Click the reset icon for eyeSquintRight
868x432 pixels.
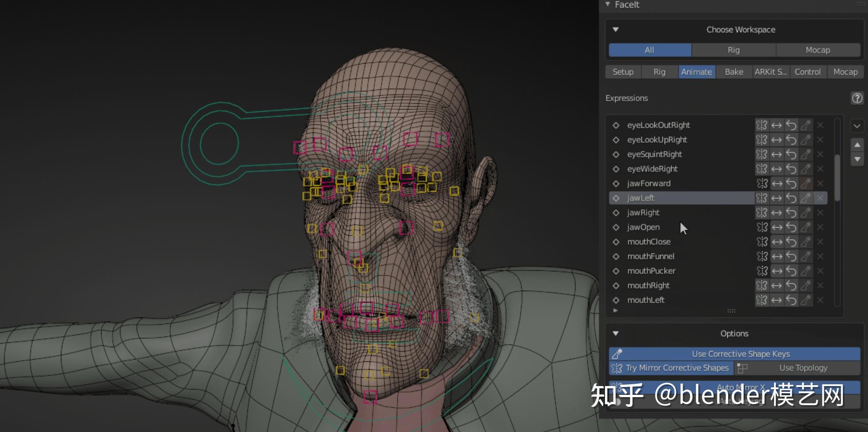(x=791, y=154)
